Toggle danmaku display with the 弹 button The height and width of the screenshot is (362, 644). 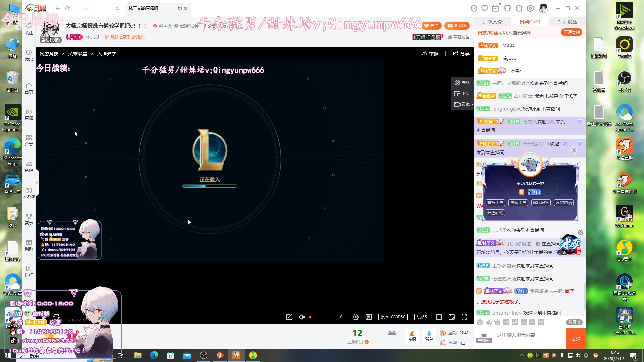point(368,317)
